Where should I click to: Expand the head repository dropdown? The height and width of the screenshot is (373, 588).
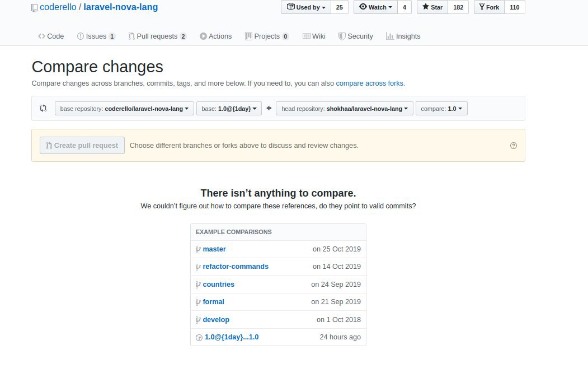pyautogui.click(x=345, y=109)
